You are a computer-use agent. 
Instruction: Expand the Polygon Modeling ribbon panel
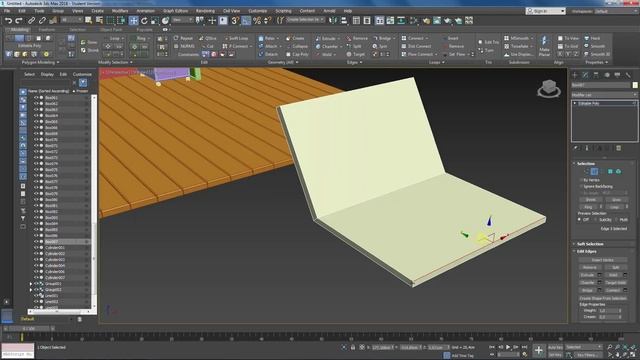[x=40, y=62]
